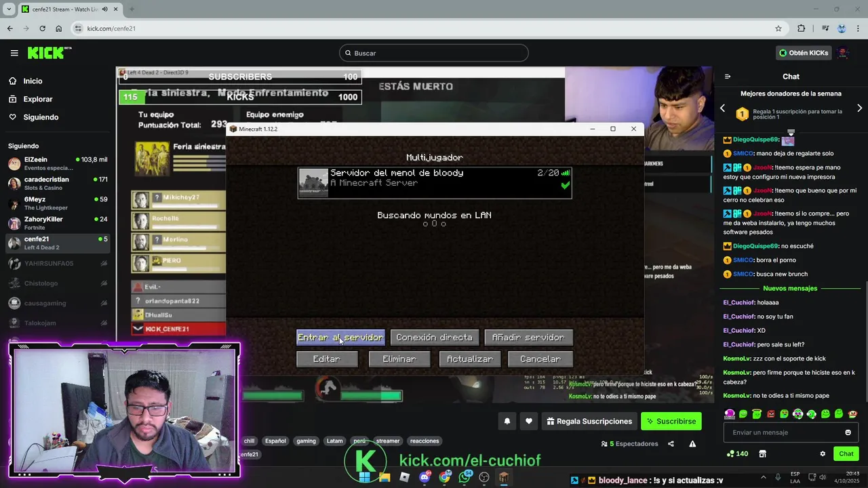Open browser home page

click(x=59, y=28)
